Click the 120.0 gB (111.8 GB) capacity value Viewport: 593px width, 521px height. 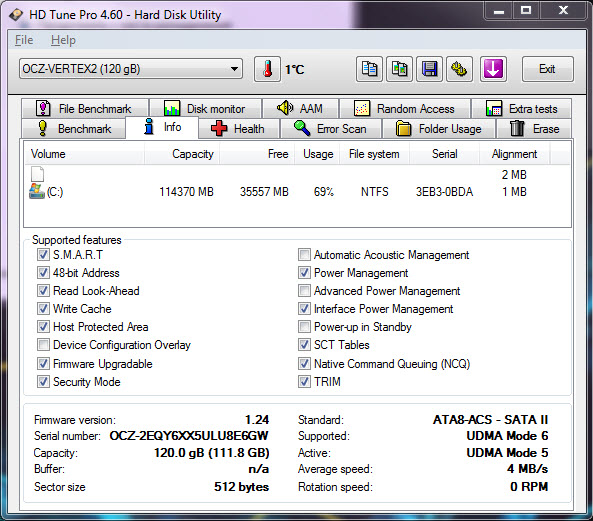point(211,453)
